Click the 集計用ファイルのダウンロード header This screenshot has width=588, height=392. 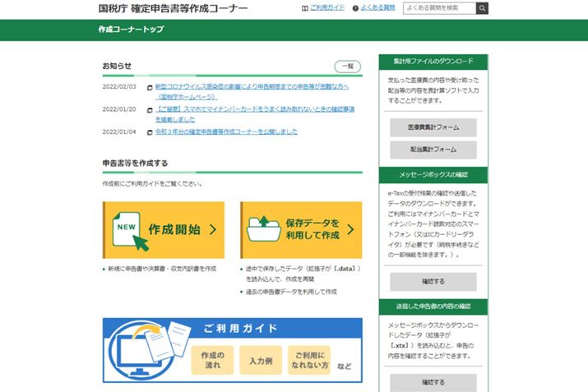tap(433, 62)
